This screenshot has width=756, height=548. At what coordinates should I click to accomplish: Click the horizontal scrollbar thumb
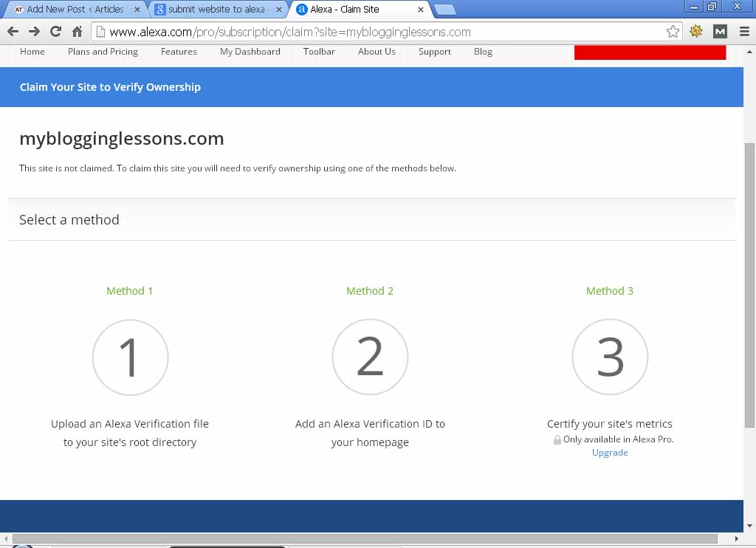point(365,538)
